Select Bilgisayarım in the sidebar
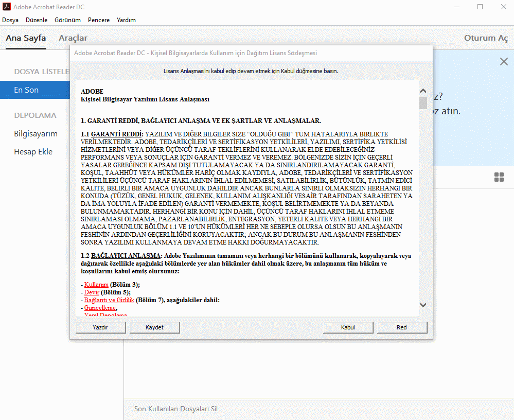This screenshot has height=420, width=514. [36, 134]
